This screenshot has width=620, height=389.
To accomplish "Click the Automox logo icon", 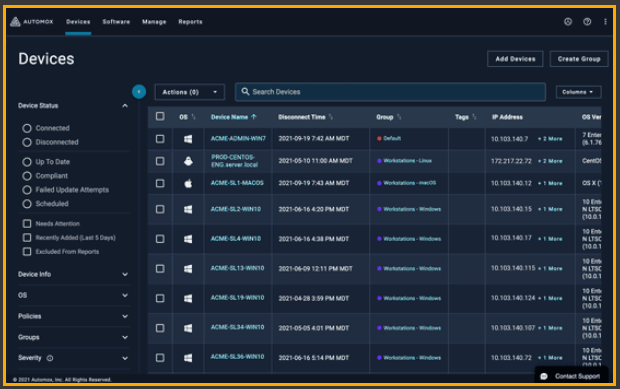I will (x=15, y=22).
